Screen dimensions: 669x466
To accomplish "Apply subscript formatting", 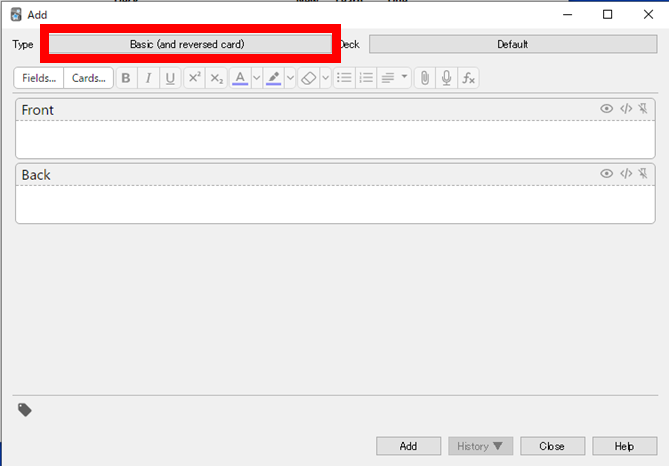I will coord(216,78).
